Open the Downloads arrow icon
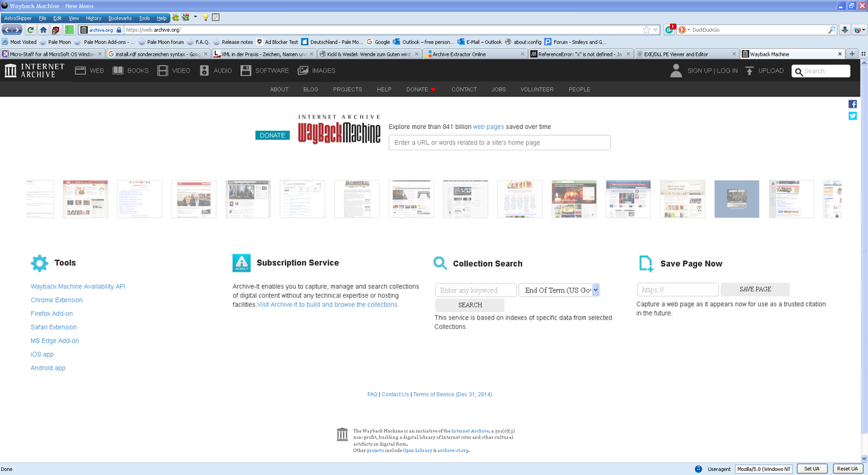This screenshot has width=868, height=475. [x=845, y=30]
